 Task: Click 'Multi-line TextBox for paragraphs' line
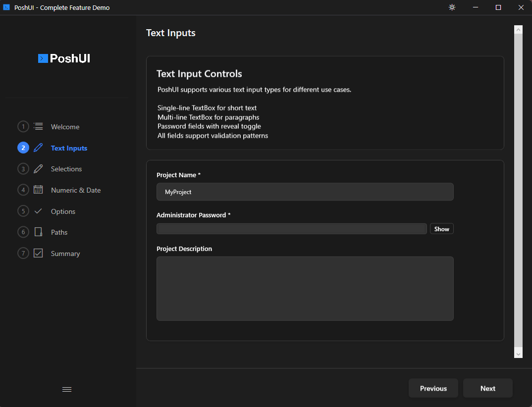[209, 117]
